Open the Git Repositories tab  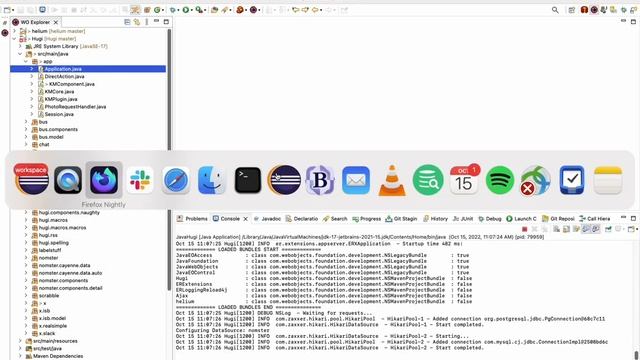558,219
